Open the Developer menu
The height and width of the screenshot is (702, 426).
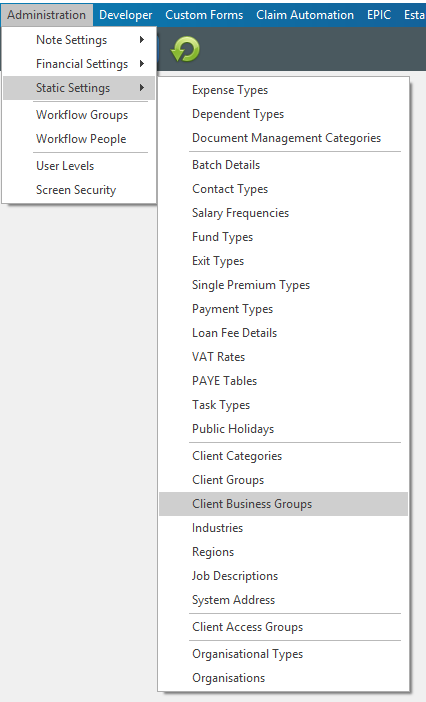126,15
